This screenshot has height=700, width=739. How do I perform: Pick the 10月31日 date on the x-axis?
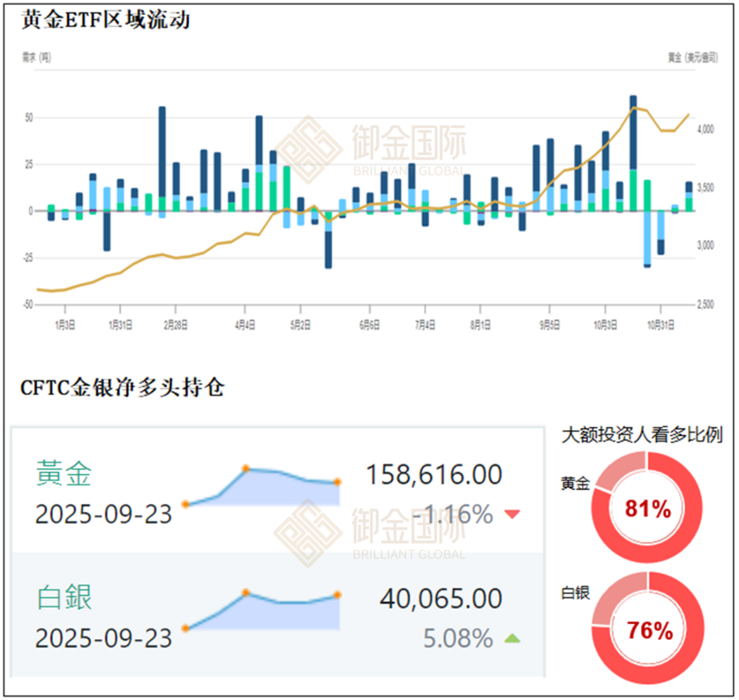click(x=660, y=325)
